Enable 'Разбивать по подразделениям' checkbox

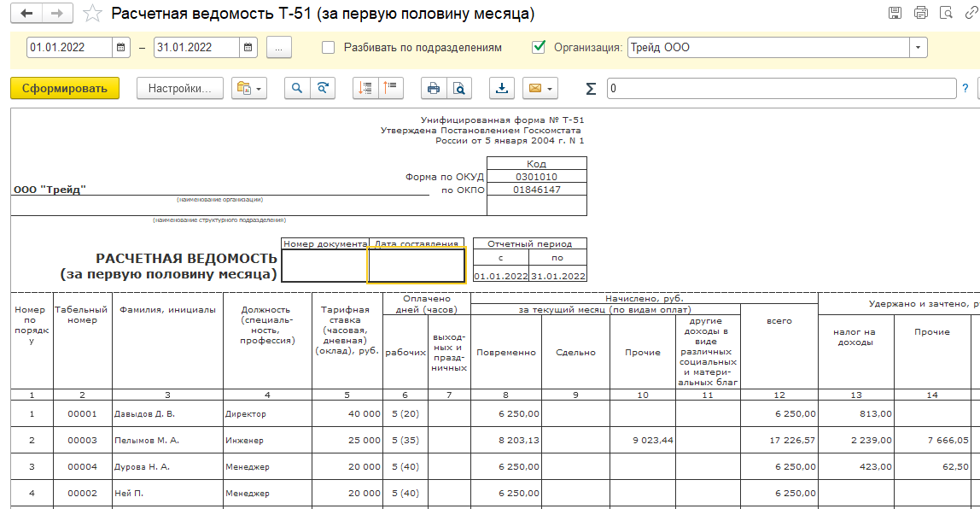pyautogui.click(x=328, y=48)
